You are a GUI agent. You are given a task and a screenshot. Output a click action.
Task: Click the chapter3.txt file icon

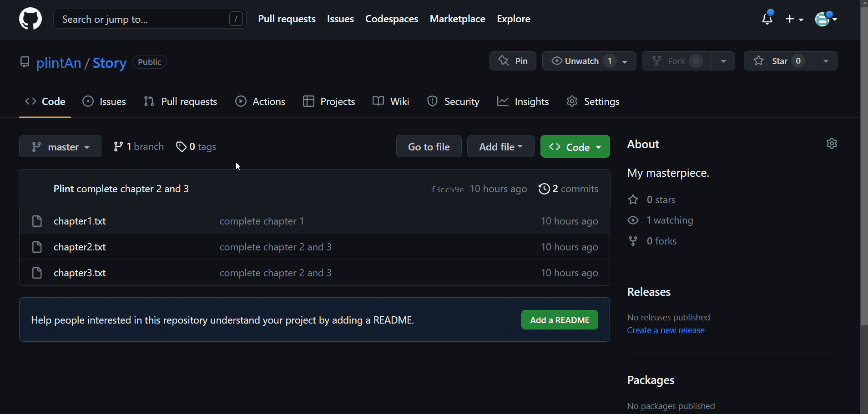pos(37,273)
